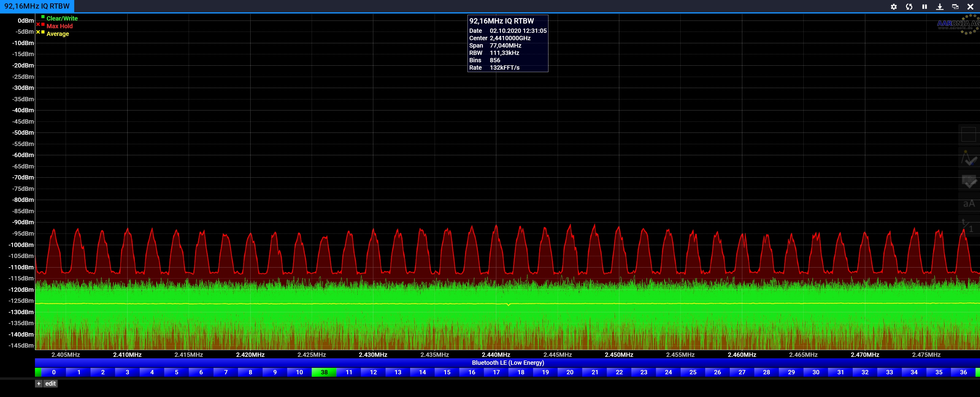Toggle the Average trace
Screen dimensions: 980x397
pos(57,34)
